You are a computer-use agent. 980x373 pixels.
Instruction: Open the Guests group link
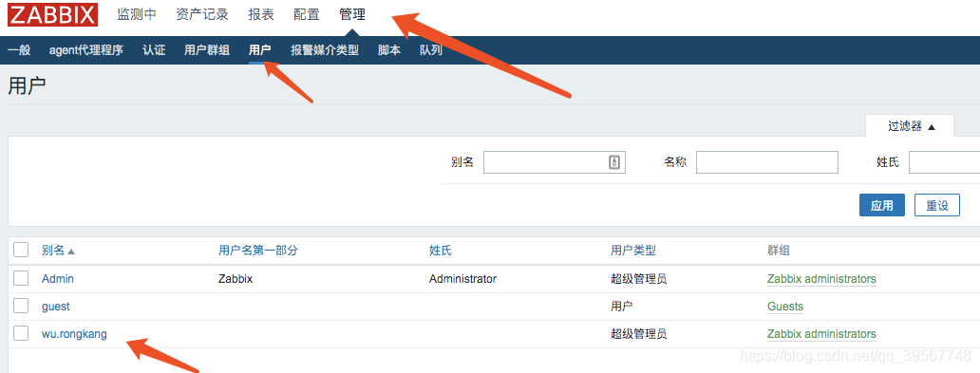pyautogui.click(x=785, y=307)
